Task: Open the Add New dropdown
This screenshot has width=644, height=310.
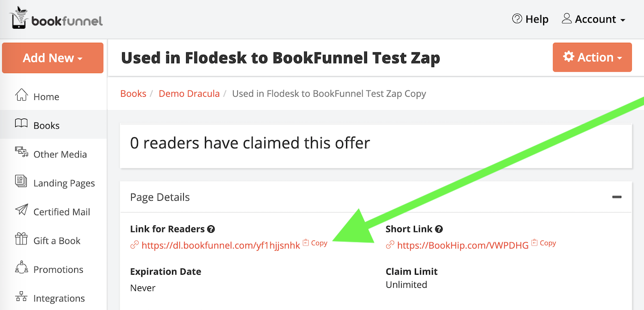Action: (x=52, y=58)
